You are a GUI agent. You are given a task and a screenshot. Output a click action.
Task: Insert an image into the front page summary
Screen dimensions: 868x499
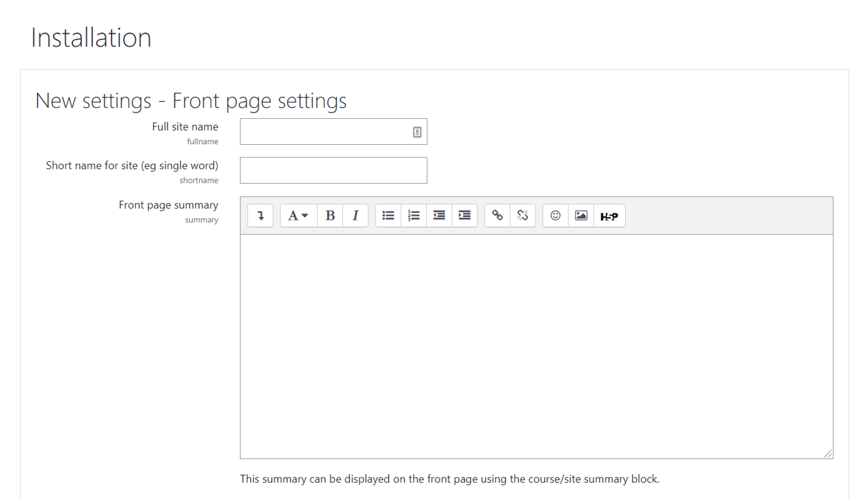tap(580, 215)
